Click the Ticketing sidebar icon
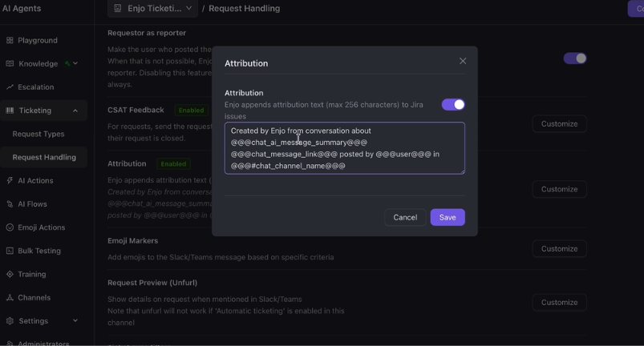This screenshot has width=644, height=346. tap(10, 111)
